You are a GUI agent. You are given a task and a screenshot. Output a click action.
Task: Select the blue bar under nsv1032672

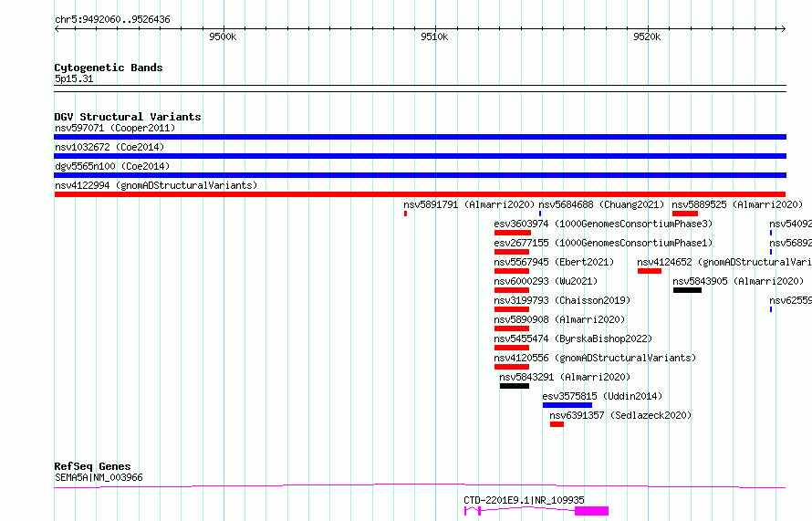tap(420, 156)
